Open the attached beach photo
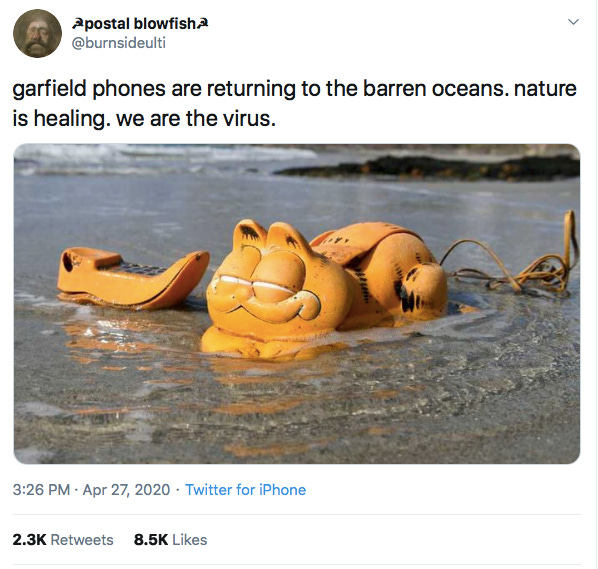 pyautogui.click(x=297, y=304)
